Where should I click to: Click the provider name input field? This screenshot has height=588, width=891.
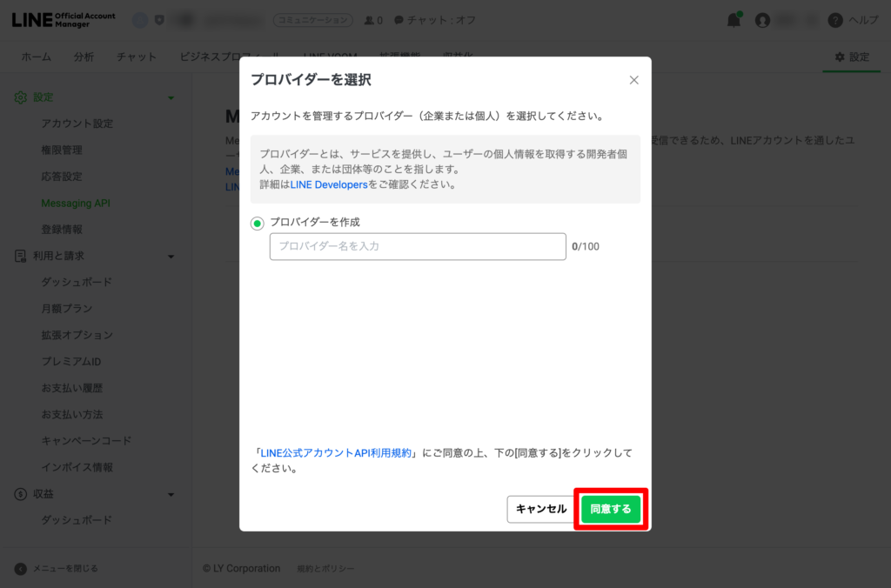pos(418,246)
